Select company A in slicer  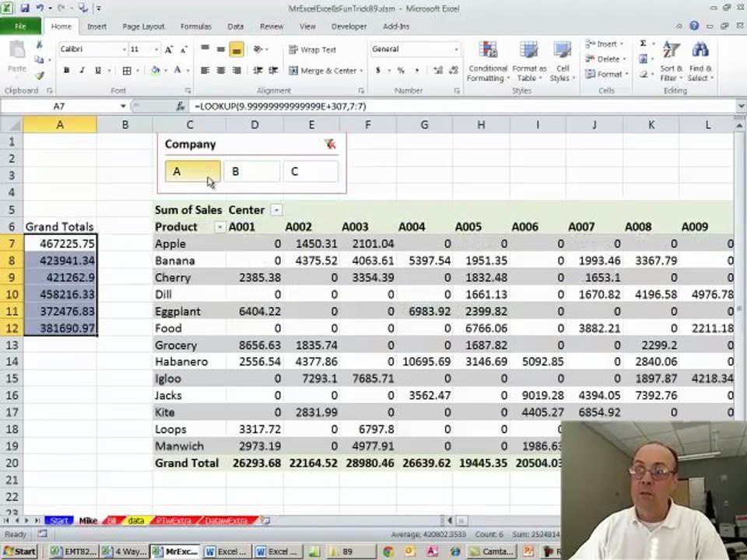(x=192, y=171)
